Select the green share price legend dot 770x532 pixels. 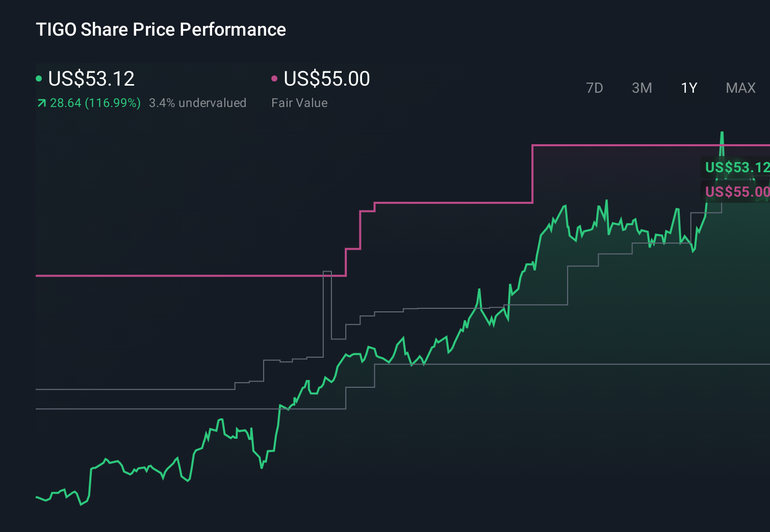(x=40, y=78)
